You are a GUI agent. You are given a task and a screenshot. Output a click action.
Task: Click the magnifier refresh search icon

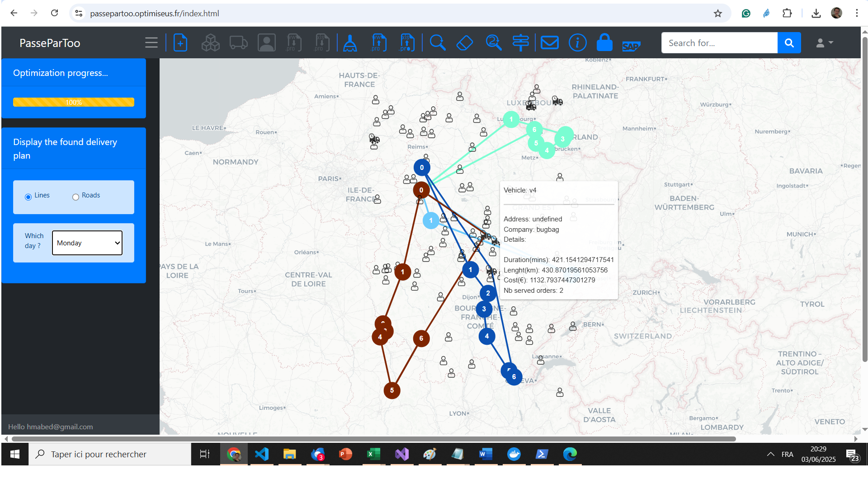click(x=437, y=43)
